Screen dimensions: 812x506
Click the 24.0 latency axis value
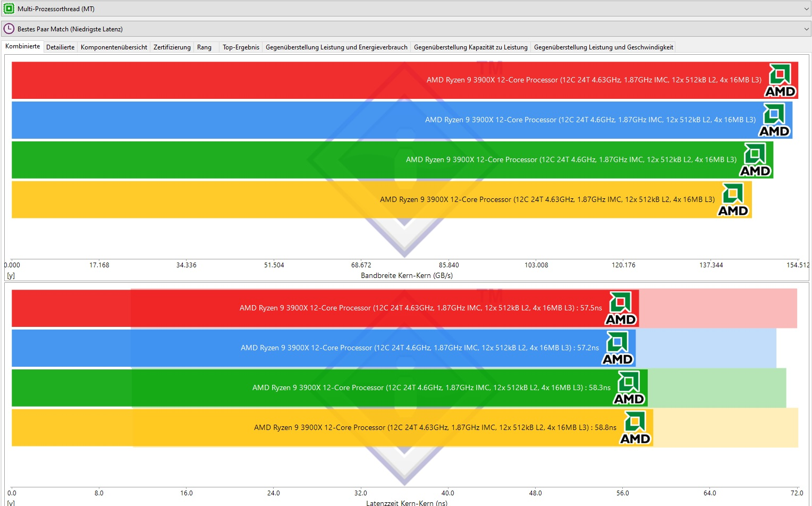tap(273, 493)
